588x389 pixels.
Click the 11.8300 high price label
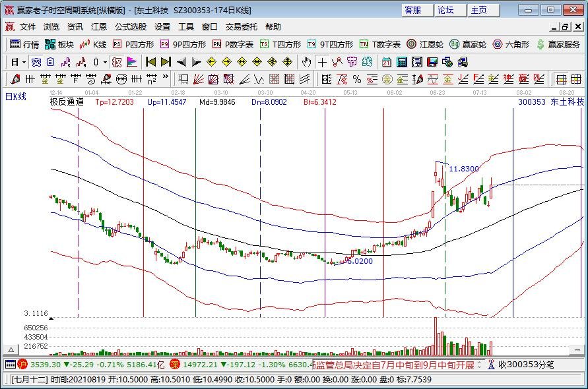(x=464, y=169)
